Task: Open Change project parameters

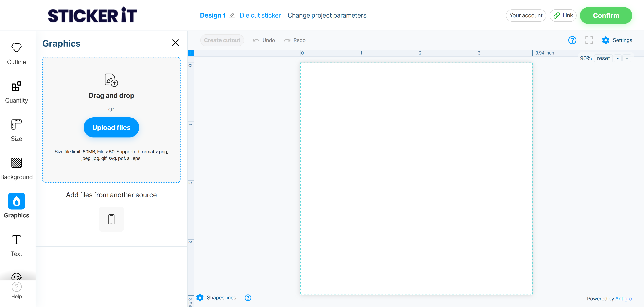Action: [327, 16]
